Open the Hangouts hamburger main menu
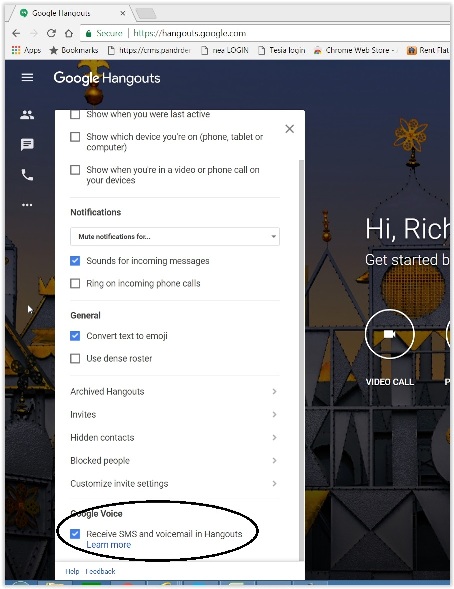The width and height of the screenshot is (454, 589). 27,77
